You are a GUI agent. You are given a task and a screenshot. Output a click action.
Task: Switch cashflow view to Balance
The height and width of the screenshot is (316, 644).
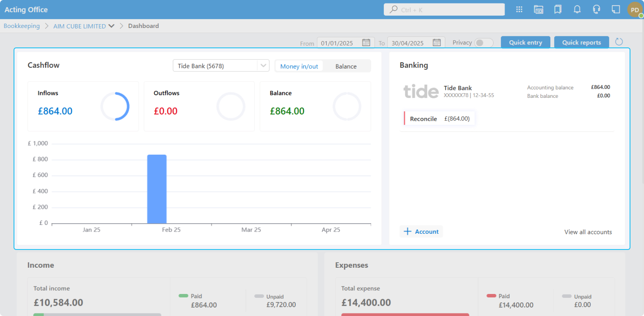(346, 66)
